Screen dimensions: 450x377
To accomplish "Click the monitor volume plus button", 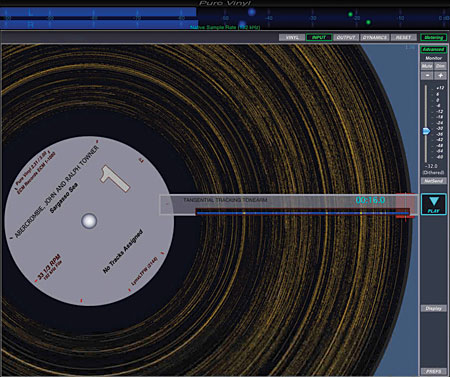I will coord(440,76).
